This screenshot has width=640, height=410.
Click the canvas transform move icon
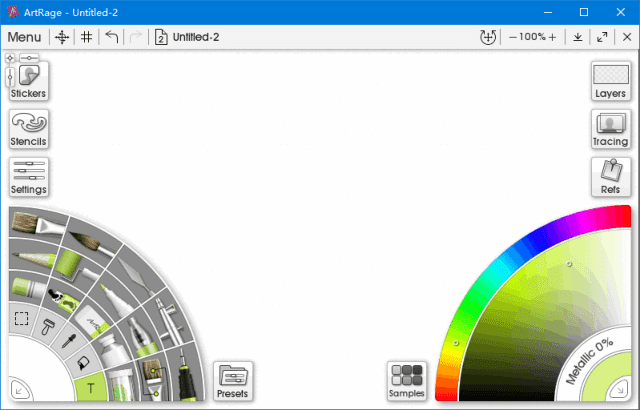pyautogui.click(x=62, y=37)
